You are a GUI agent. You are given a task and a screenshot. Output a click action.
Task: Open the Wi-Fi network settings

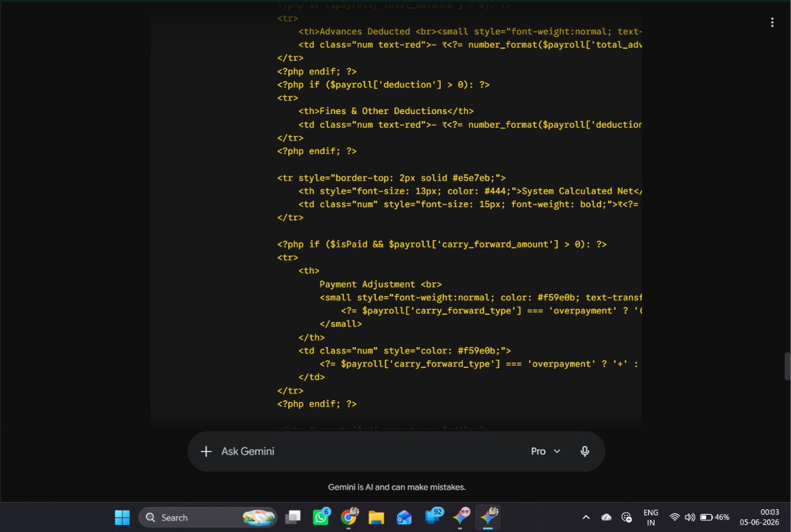pos(674,517)
